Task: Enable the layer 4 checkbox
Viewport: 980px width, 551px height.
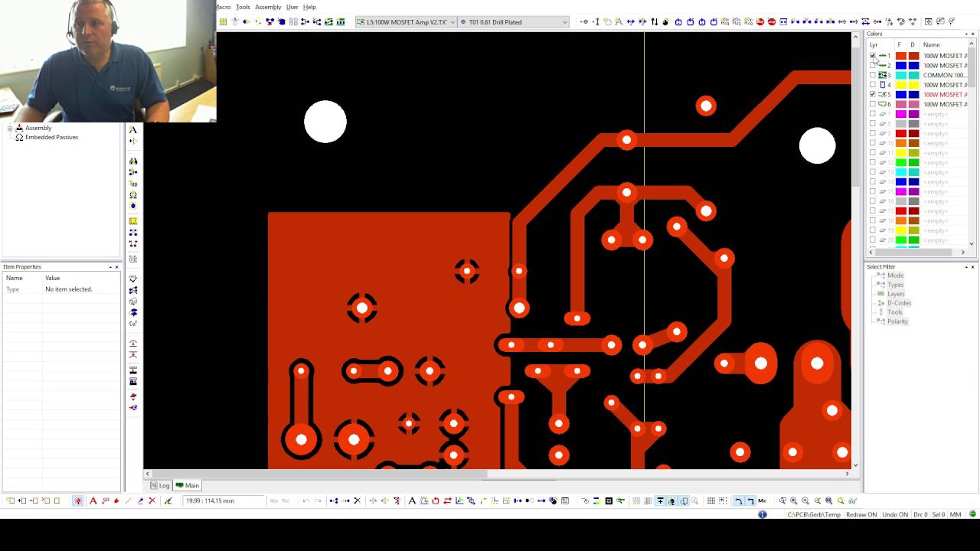Action: pyautogui.click(x=872, y=85)
